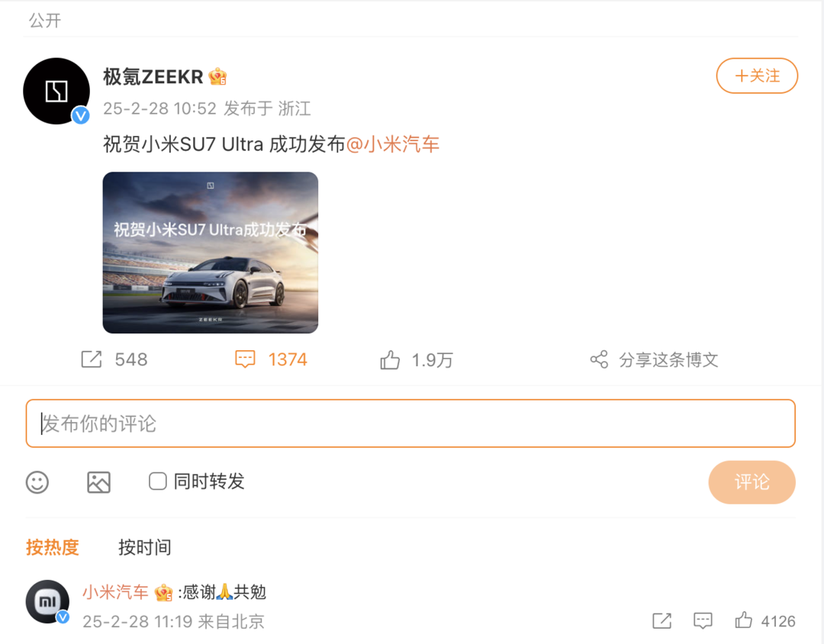This screenshot has height=644, width=824.
Task: Repost the 小米汽车 comment via its forward icon
Action: 661,621
